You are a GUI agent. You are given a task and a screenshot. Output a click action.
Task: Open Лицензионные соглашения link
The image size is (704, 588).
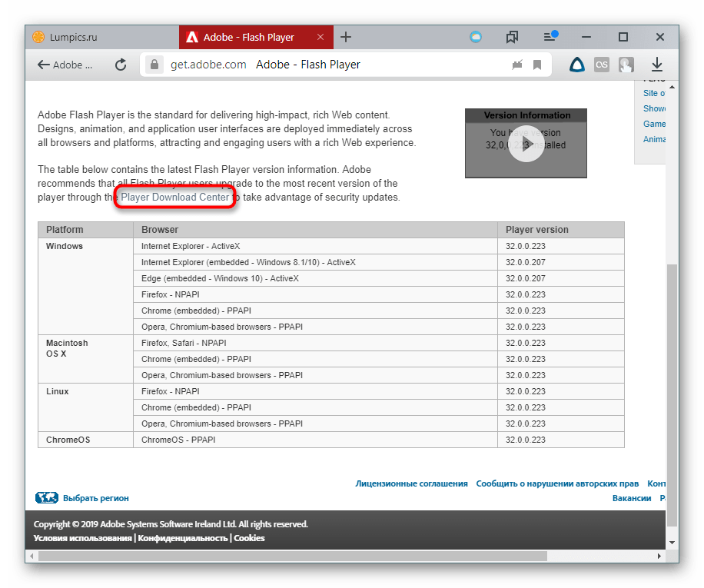411,484
